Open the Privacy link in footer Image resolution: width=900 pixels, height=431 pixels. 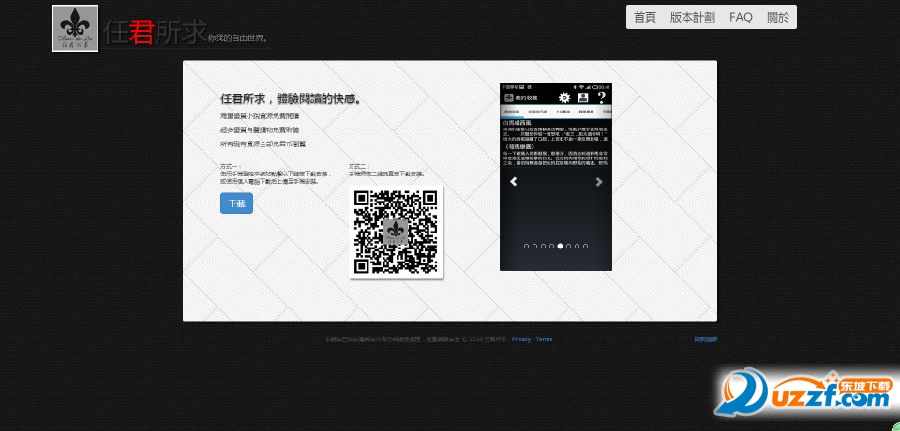(521, 339)
